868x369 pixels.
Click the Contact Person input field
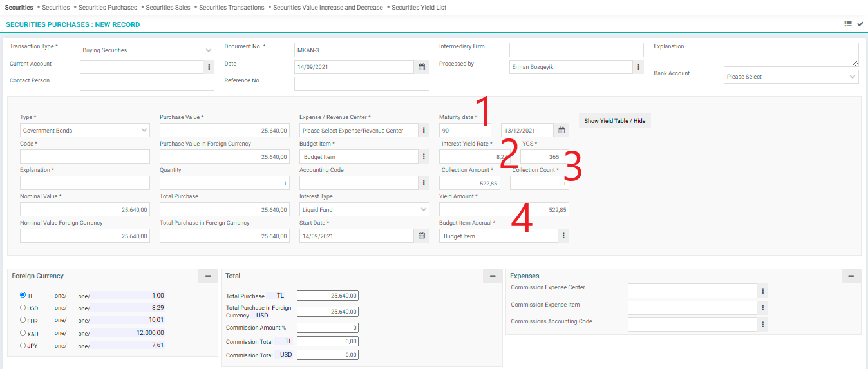click(x=147, y=84)
